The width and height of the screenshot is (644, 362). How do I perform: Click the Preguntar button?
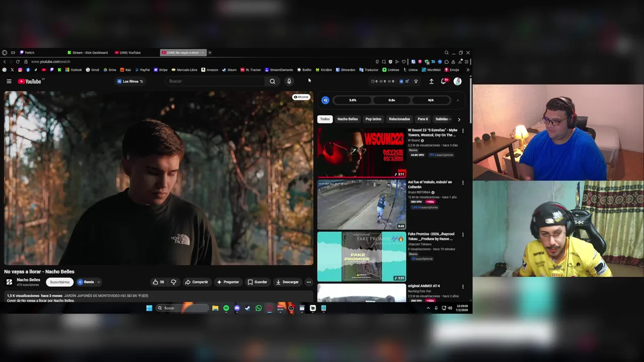pos(228,282)
